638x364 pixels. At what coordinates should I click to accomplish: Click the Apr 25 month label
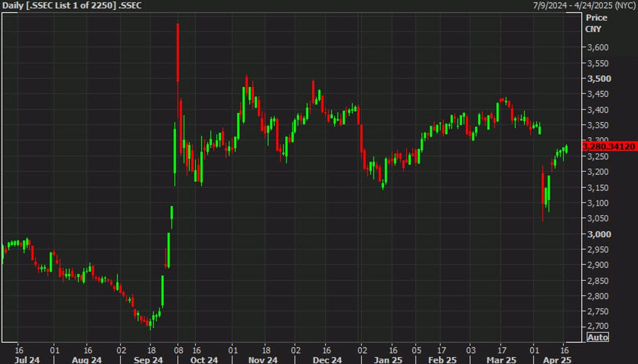click(556, 360)
